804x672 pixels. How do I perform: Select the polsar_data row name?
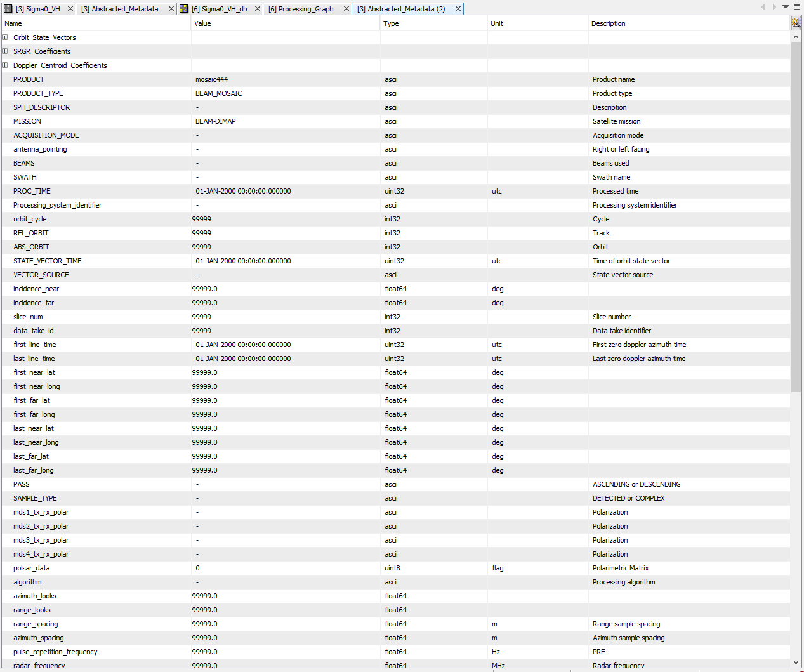click(31, 568)
